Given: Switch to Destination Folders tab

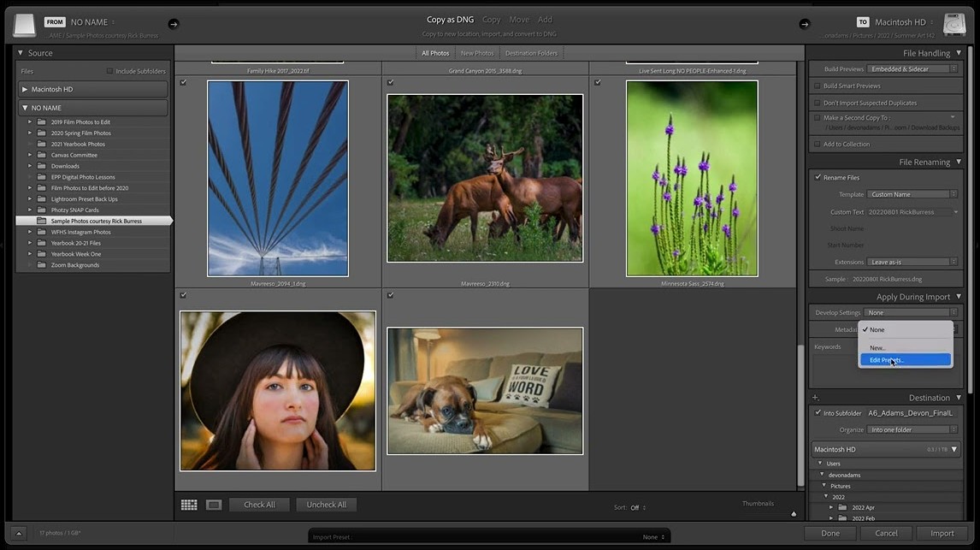Looking at the screenshot, I should 531,53.
